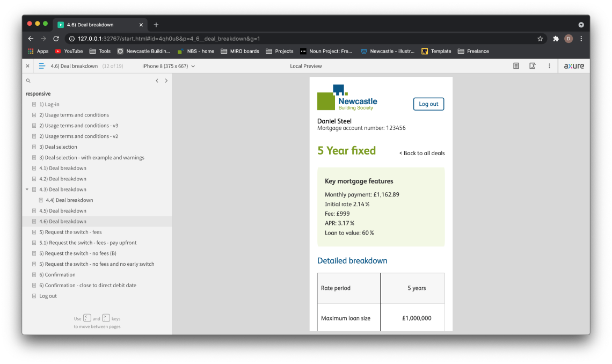
Task: Click Back to all deals link
Action: pyautogui.click(x=422, y=153)
